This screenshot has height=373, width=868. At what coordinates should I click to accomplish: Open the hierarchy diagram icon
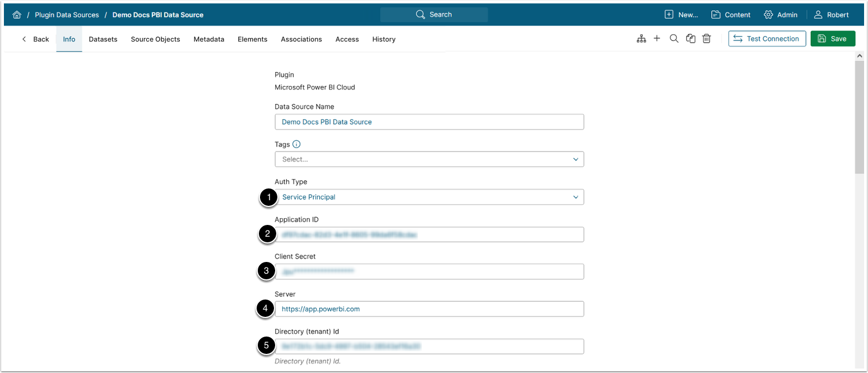(641, 39)
